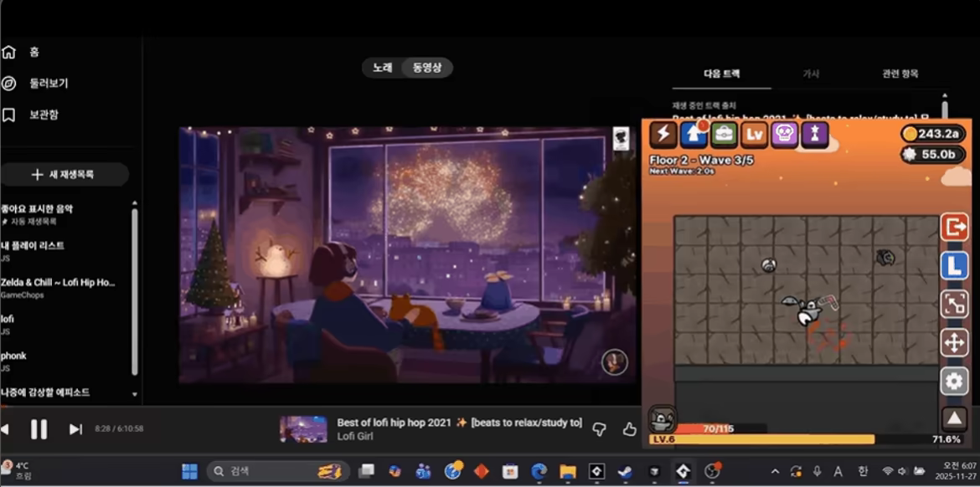This screenshot has width=980, height=487.
Task: Click the Windows Start button
Action: tap(189, 471)
